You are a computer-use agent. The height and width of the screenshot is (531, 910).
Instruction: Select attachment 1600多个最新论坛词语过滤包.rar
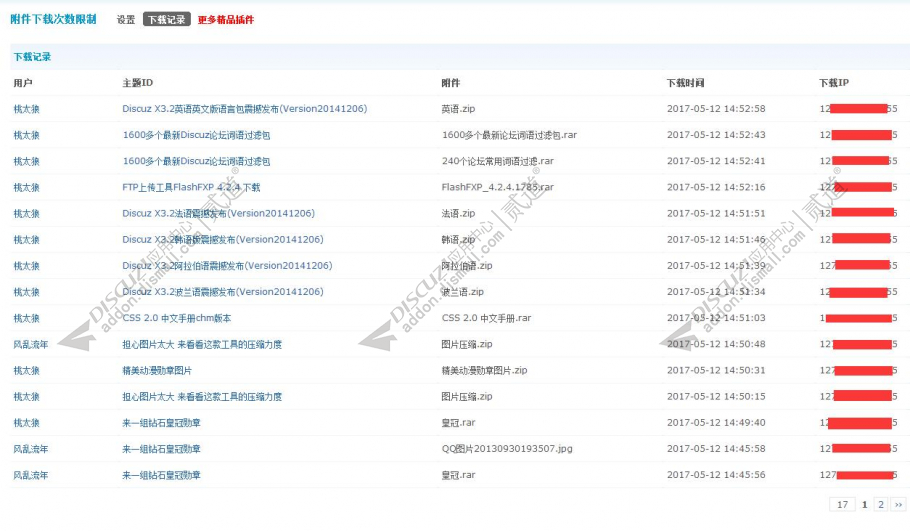[x=509, y=135]
